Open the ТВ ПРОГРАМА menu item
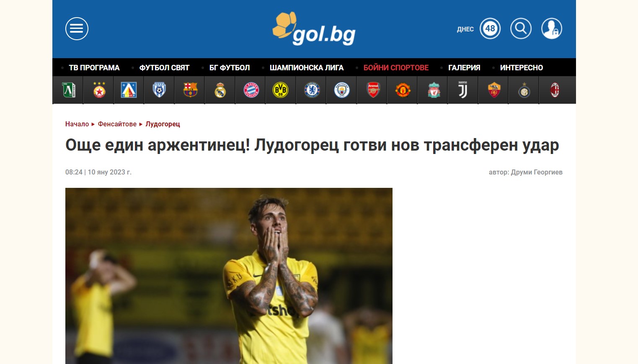The height and width of the screenshot is (364, 638). (x=94, y=68)
